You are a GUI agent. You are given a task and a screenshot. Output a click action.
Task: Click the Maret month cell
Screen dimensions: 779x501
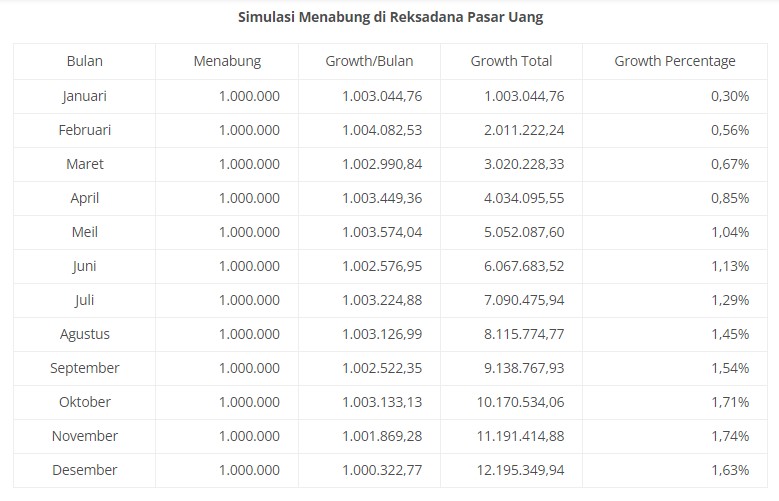(84, 164)
